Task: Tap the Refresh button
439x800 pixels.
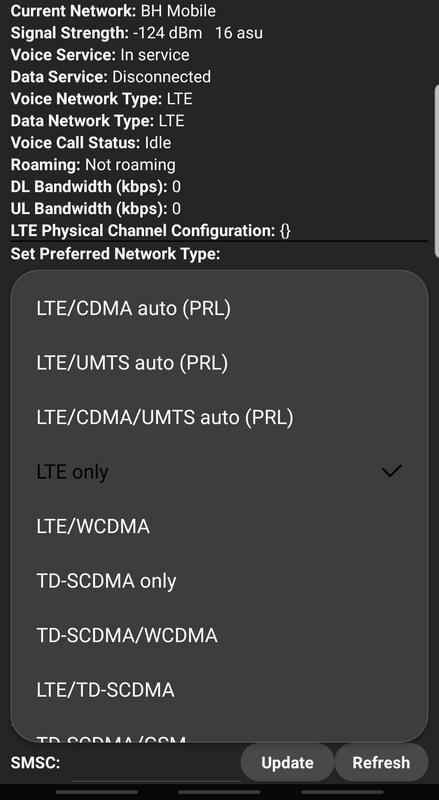Action: pyautogui.click(x=381, y=763)
